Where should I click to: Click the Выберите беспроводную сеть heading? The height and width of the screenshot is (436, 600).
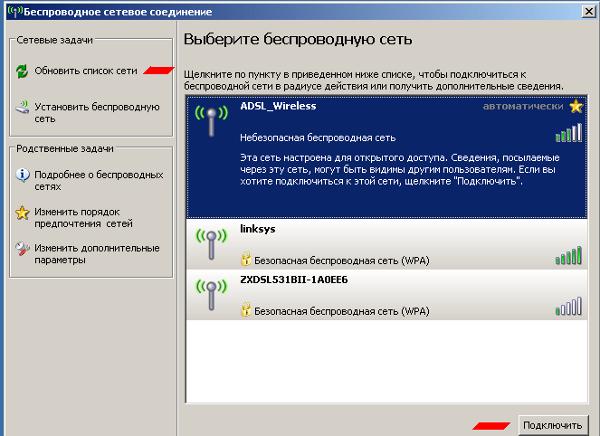(298, 39)
